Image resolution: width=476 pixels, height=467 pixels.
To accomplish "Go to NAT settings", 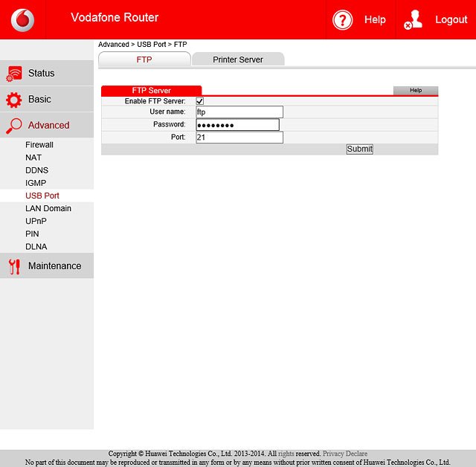I will tap(33, 158).
